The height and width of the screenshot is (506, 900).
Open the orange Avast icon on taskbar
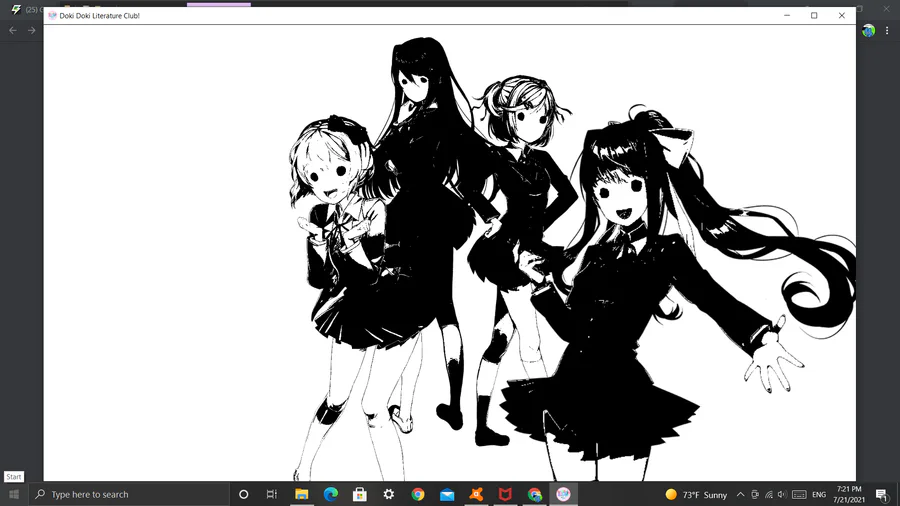click(x=476, y=494)
